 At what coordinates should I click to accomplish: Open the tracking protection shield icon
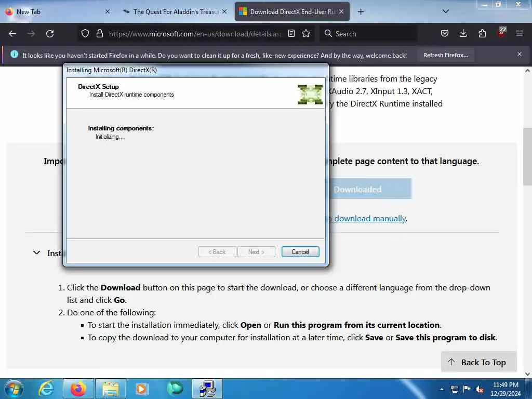coord(85,33)
